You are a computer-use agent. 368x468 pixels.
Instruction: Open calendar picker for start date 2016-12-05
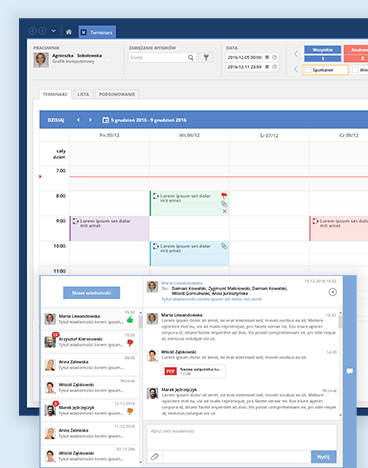point(267,57)
